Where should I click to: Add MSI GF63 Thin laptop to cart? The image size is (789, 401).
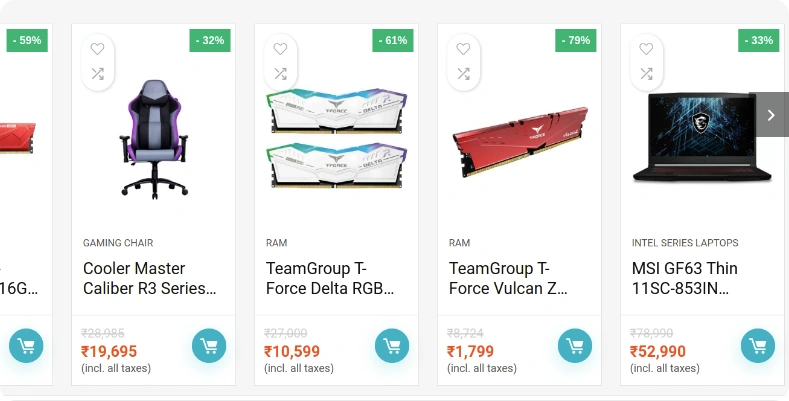click(x=758, y=346)
